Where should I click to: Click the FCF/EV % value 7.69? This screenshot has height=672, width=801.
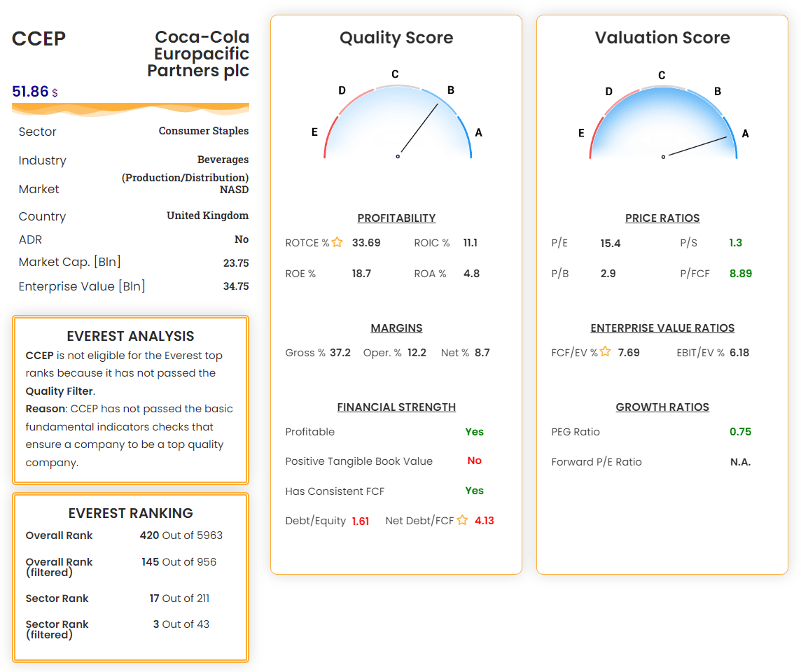click(628, 352)
